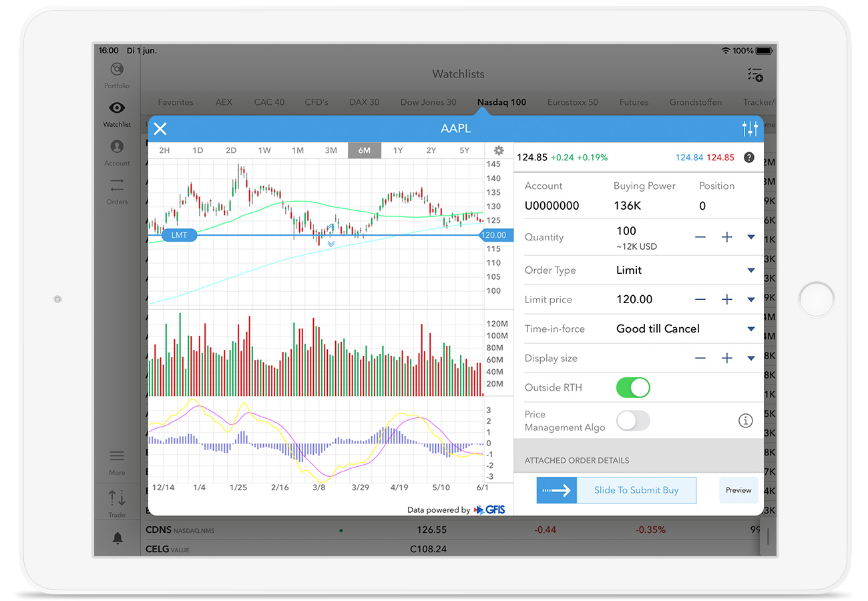This screenshot has width=868, height=601.
Task: Select the 5Y chart range
Action: pyautogui.click(x=465, y=150)
